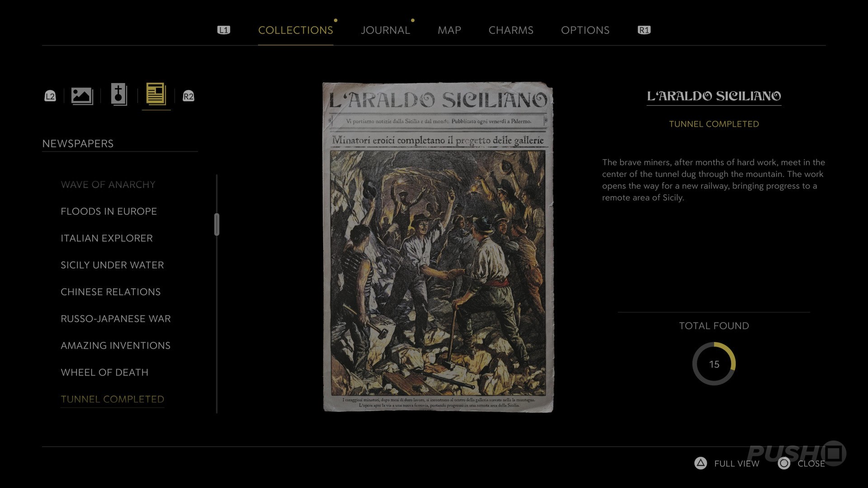This screenshot has width=868, height=488.
Task: Pick the Amazing Inventions newspaper
Action: (115, 346)
